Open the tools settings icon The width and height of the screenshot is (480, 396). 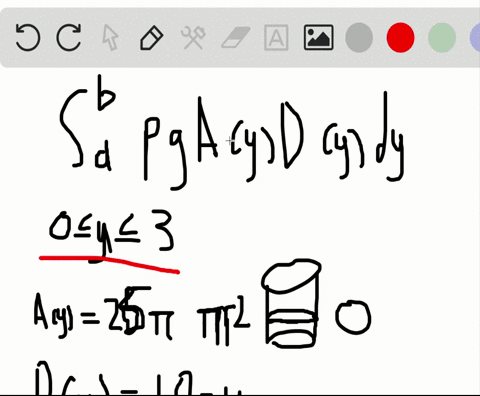tap(193, 38)
